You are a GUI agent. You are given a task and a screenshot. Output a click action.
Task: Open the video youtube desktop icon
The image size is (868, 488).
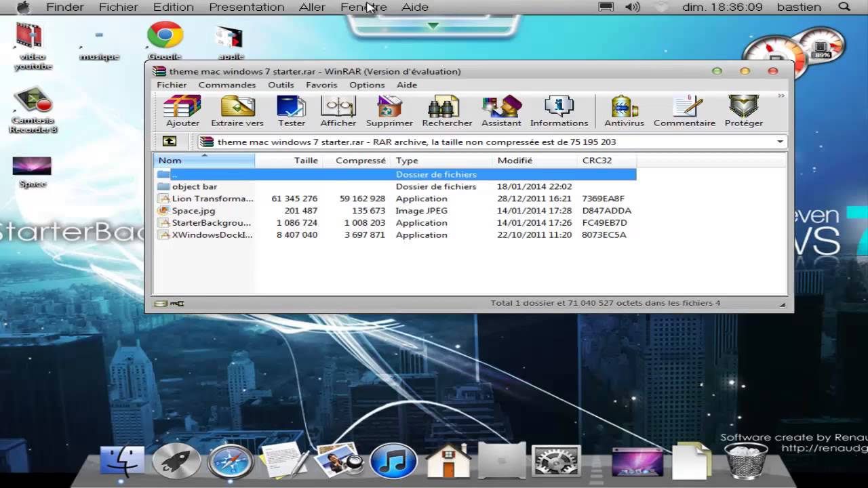point(33,45)
